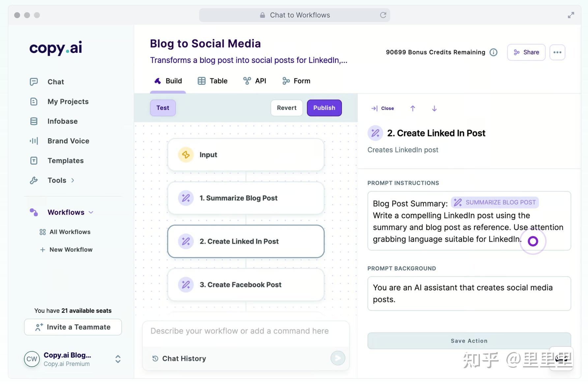Click the wand icon beside panel title

pos(375,133)
